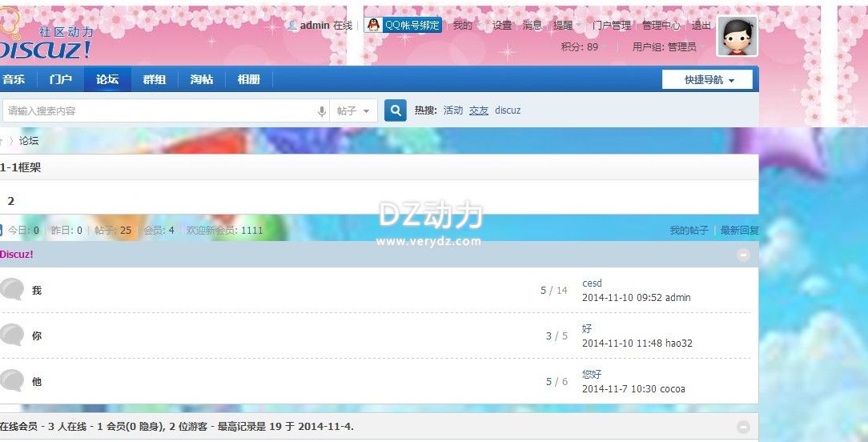Click the speech bubble icon beside 他 forum
868x442 pixels.
click(12, 381)
